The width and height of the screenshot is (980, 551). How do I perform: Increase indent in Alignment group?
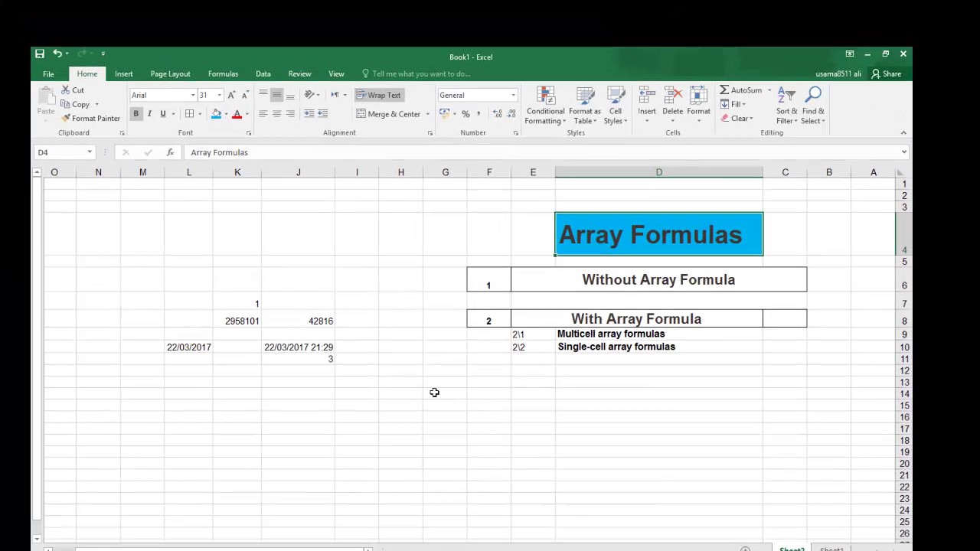point(323,114)
